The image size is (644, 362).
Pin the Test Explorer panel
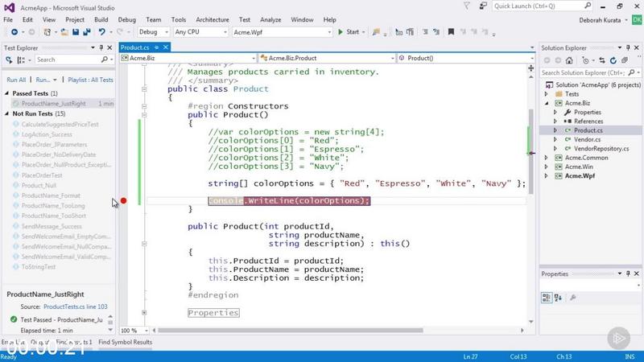pyautogui.click(x=101, y=47)
